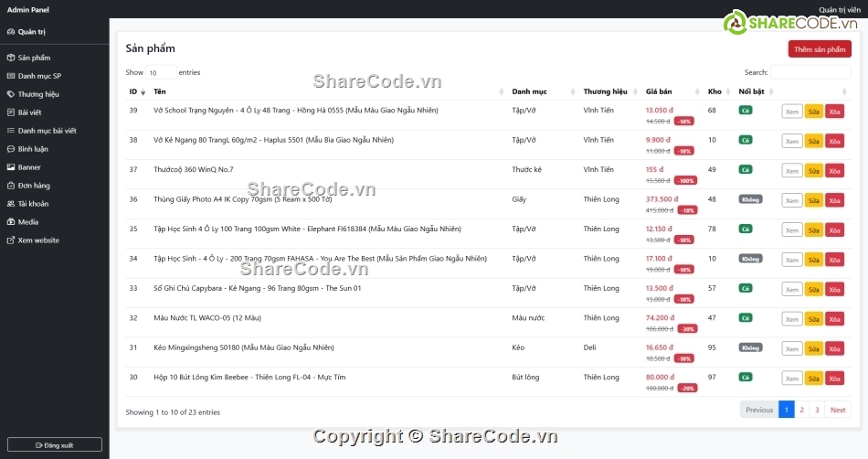Focus the Search input field
The height and width of the screenshot is (459, 868).
pos(811,72)
